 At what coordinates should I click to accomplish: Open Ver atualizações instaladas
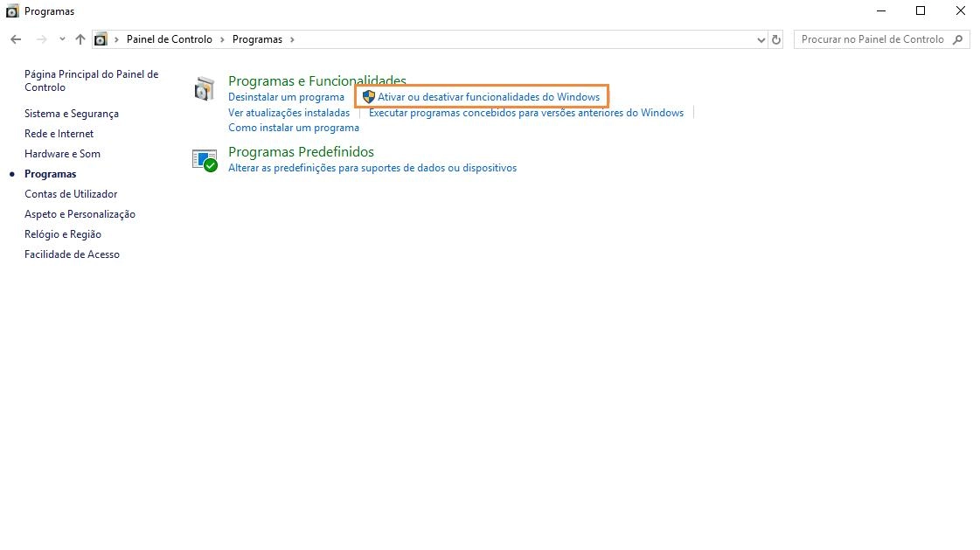[288, 113]
